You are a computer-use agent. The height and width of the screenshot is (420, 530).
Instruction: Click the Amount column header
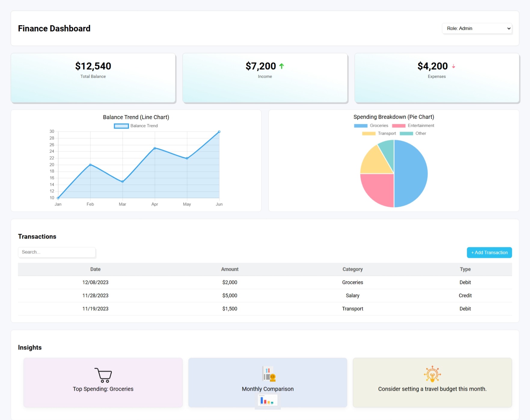(230, 269)
